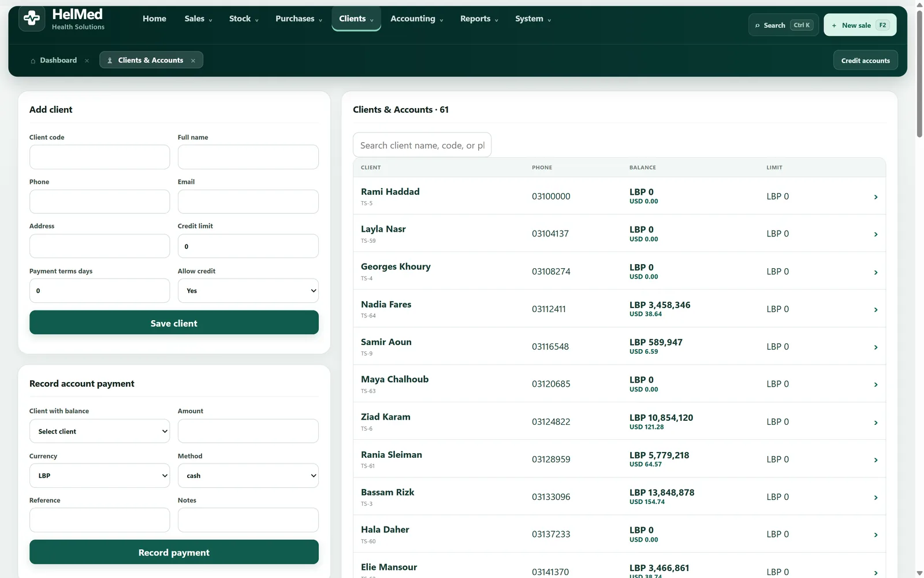Close the Dashboard tab
The width and height of the screenshot is (924, 578).
(87, 61)
